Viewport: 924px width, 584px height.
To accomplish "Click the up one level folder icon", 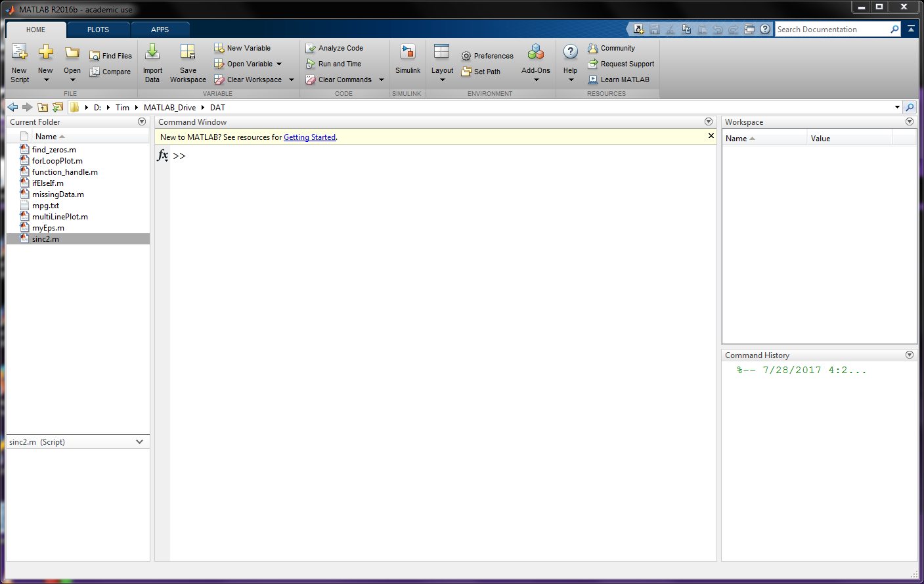I will tap(43, 107).
